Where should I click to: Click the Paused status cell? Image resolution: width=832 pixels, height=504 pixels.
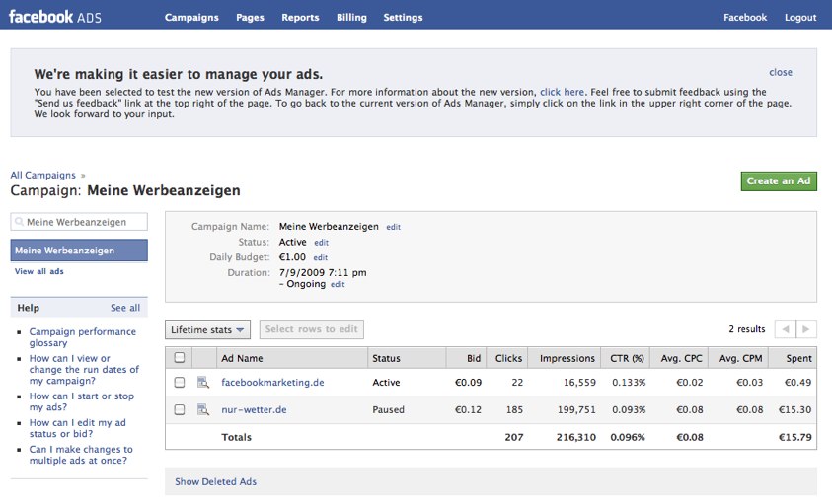click(x=389, y=409)
